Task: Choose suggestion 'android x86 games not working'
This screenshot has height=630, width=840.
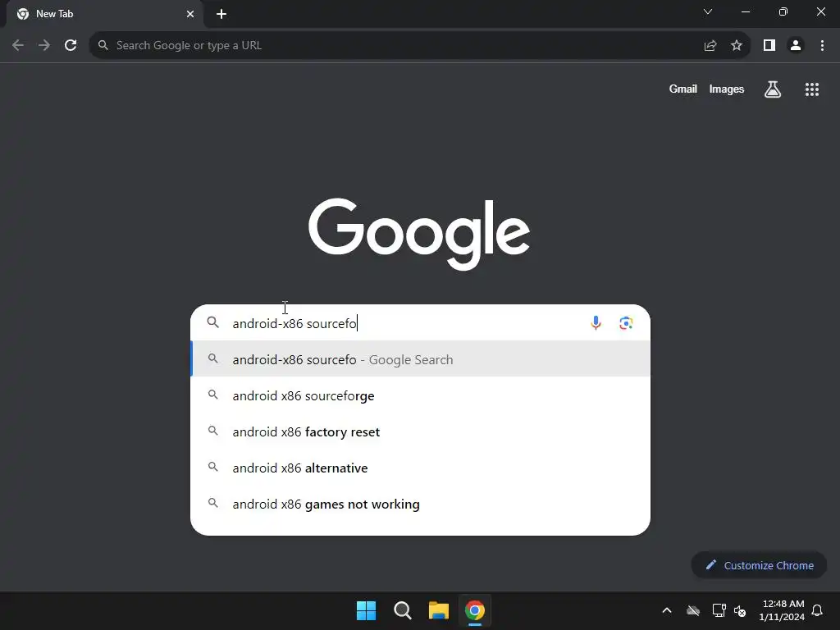Action: [421, 504]
